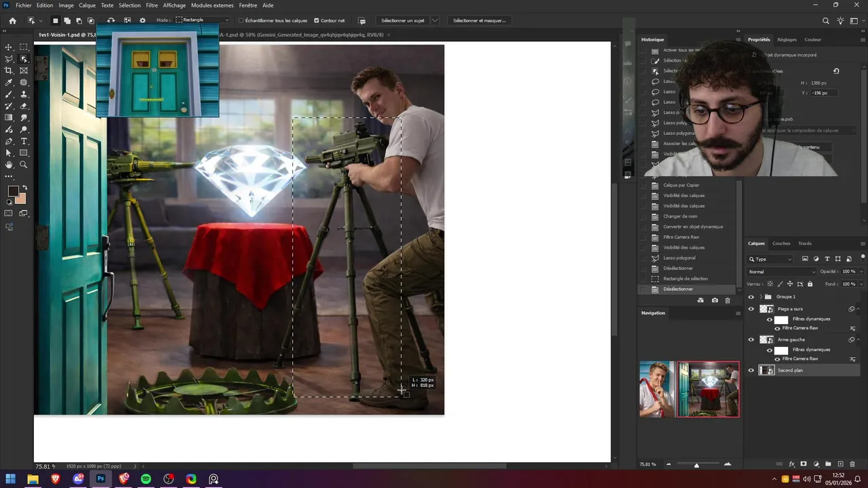Open the Opacité value dropdown arrow
The height and width of the screenshot is (488, 868).
click(861, 272)
